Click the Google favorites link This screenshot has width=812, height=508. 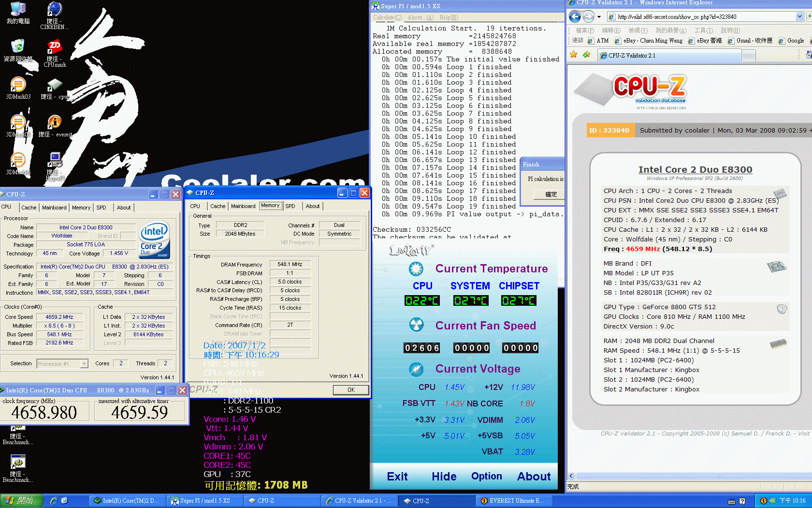point(791,41)
